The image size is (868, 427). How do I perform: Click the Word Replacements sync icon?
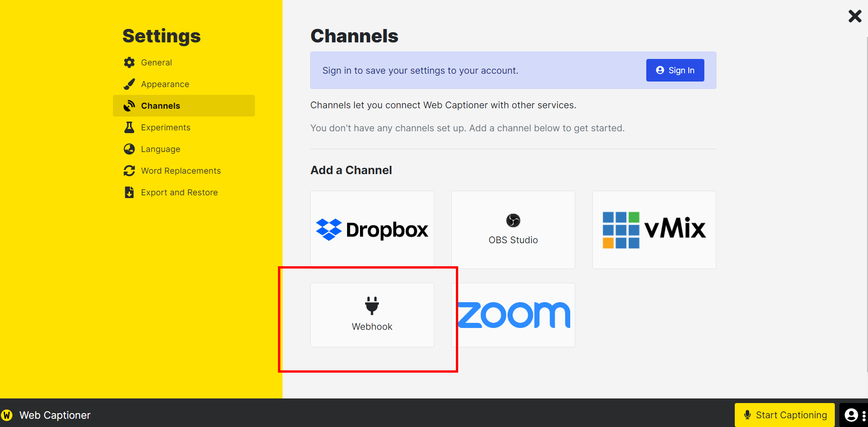click(x=130, y=171)
